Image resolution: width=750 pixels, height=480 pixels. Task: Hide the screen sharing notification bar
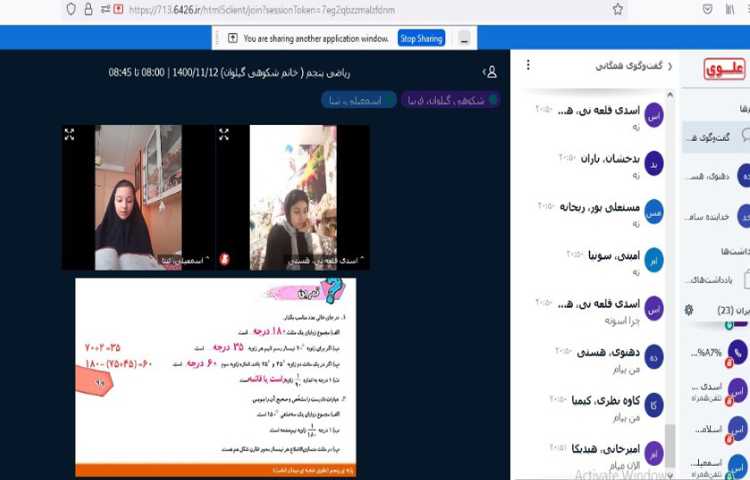tap(464, 39)
